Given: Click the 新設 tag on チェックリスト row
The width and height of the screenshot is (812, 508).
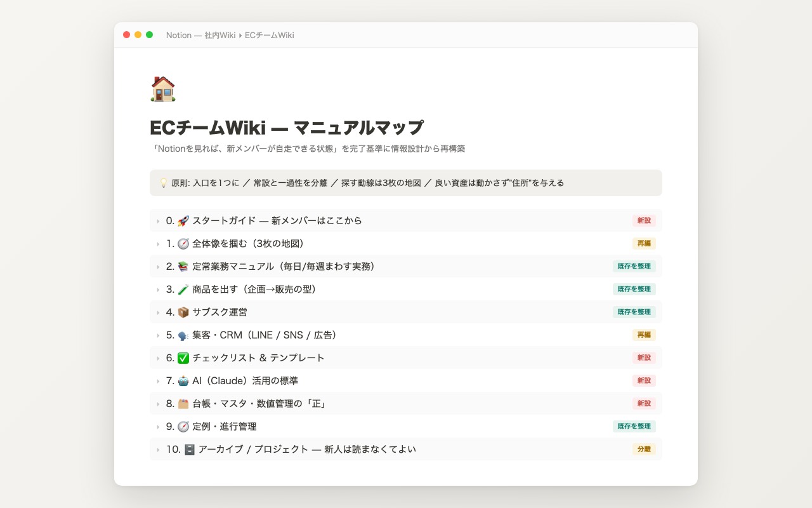Looking at the screenshot, I should (x=644, y=358).
